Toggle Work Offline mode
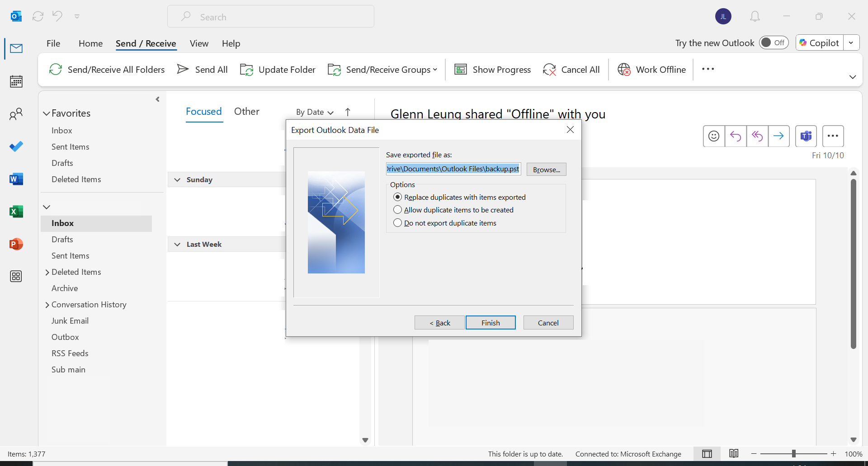This screenshot has height=466, width=868. tap(651, 69)
